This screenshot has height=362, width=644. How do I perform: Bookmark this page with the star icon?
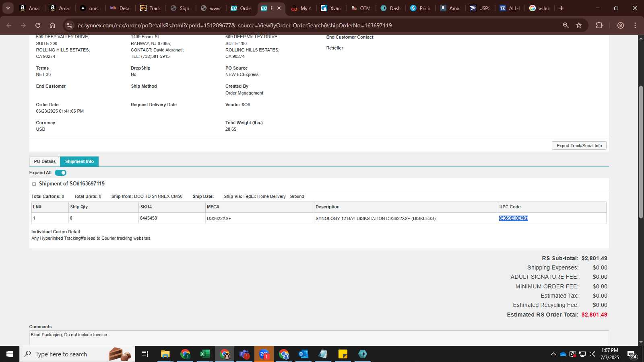tap(579, 25)
